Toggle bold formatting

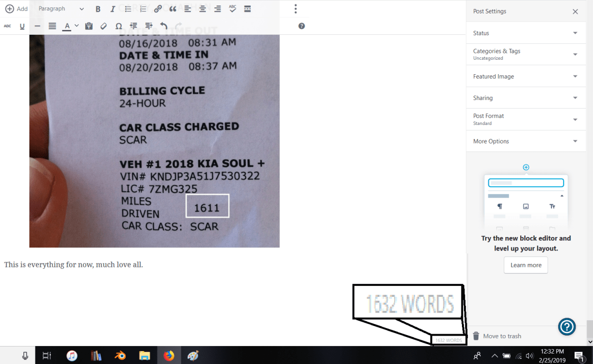pos(98,9)
